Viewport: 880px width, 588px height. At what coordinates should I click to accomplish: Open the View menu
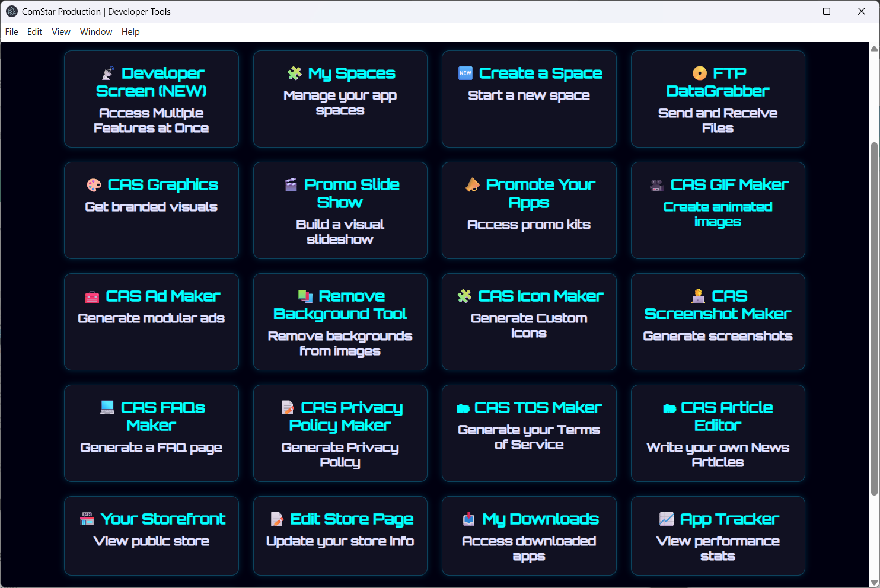click(x=60, y=31)
